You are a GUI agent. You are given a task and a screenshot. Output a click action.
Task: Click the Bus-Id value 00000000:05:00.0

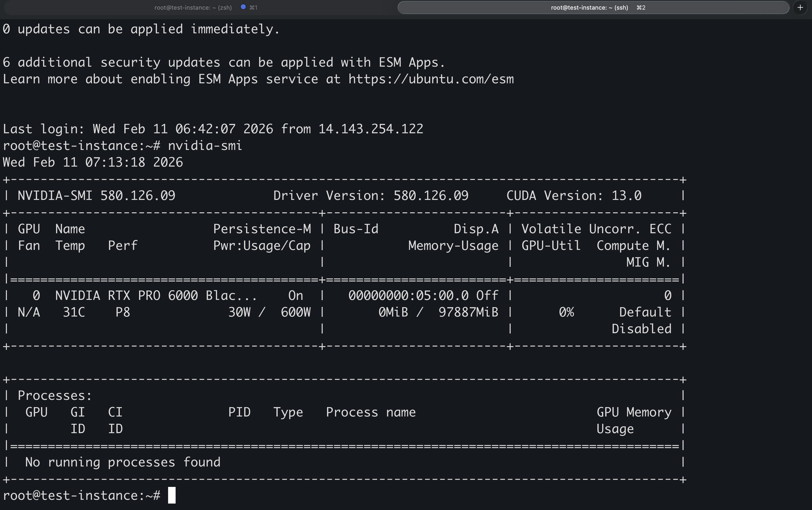[408, 296]
